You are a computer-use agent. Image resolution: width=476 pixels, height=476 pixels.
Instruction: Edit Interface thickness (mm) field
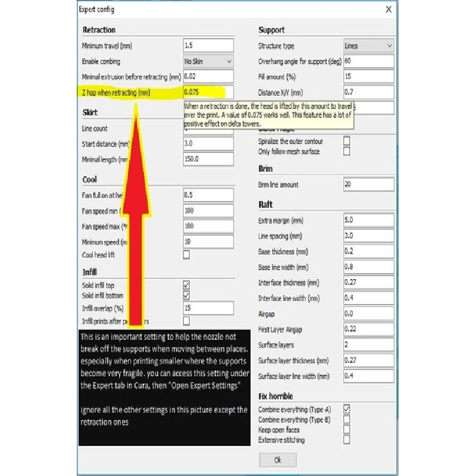369,282
